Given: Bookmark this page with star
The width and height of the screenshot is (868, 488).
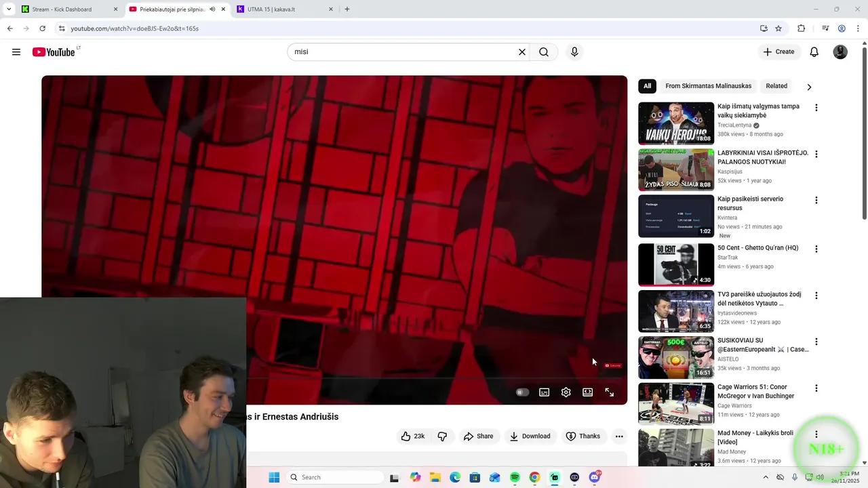Looking at the screenshot, I should coord(778,28).
